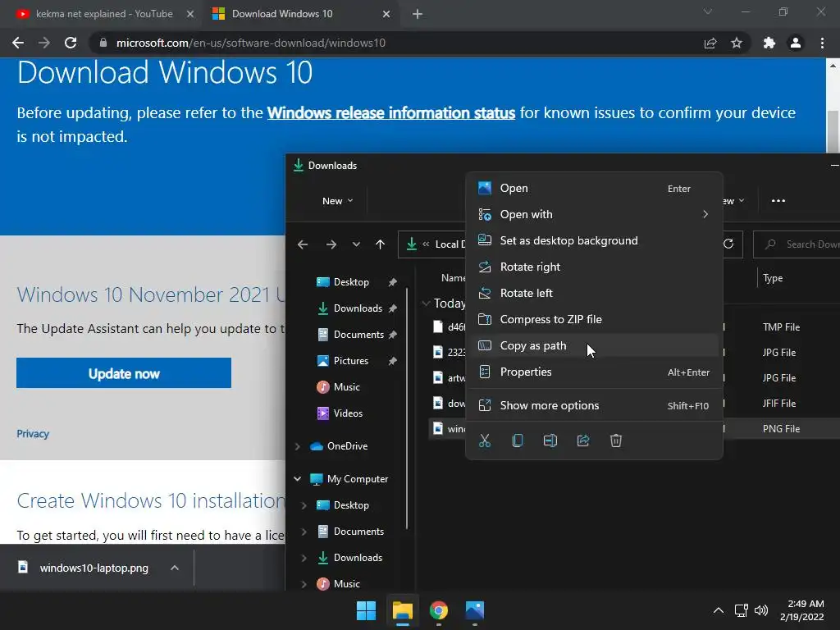Click the Search Downloads field
The image size is (840, 630).
(x=797, y=244)
